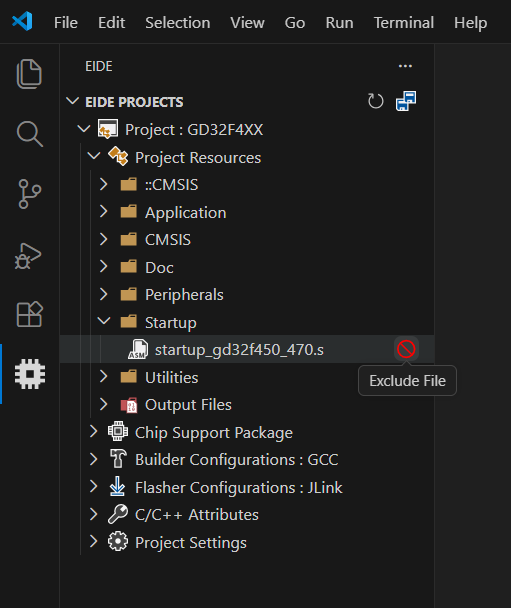Image resolution: width=511 pixels, height=608 pixels.
Task: Click the VS Code logo icon
Action: pos(22,21)
